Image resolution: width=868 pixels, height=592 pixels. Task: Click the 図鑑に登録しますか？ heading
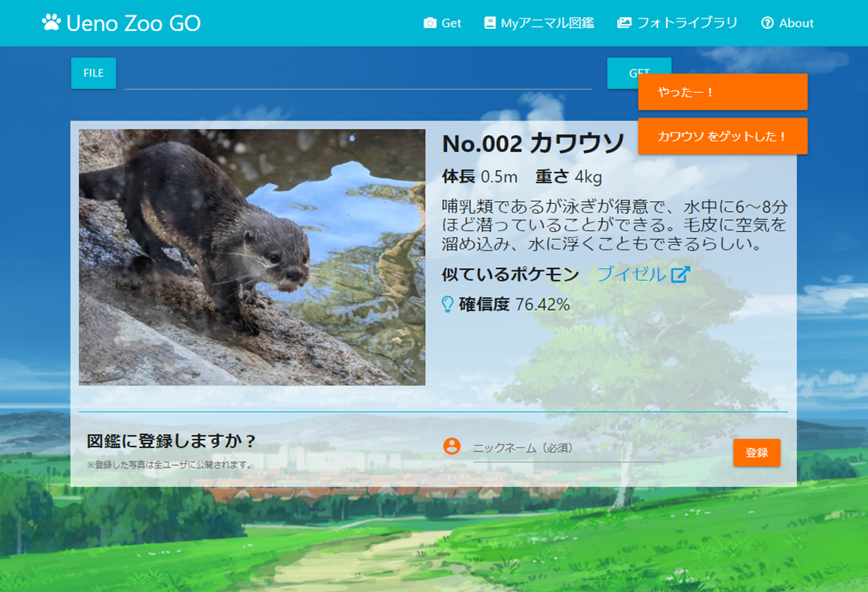[x=172, y=441]
